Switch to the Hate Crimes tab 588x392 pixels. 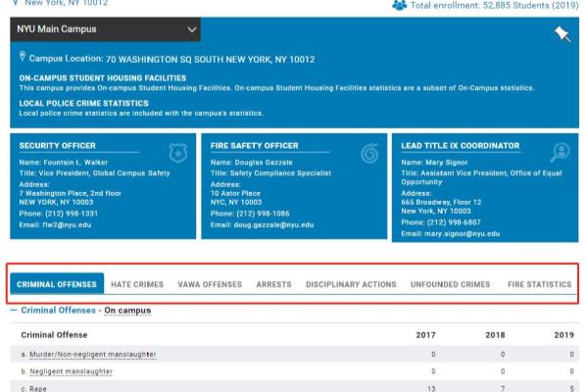[x=137, y=284]
